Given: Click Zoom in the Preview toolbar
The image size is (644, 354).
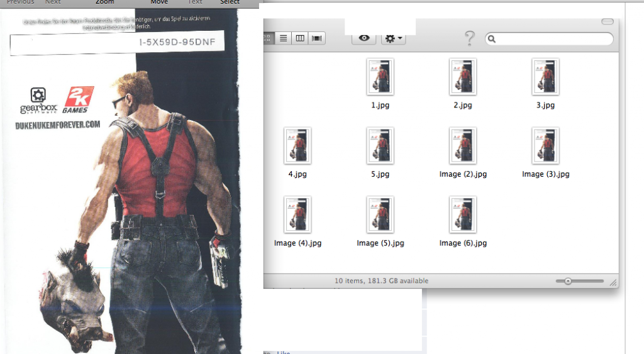Looking at the screenshot, I should tap(105, 2).
